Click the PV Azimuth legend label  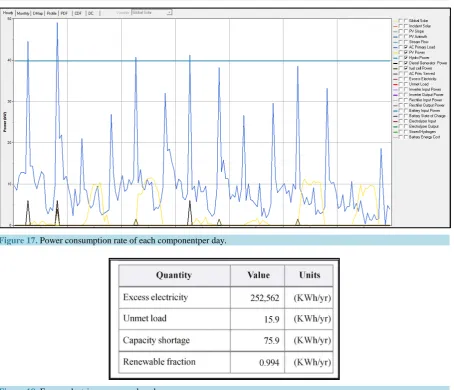[x=418, y=36]
